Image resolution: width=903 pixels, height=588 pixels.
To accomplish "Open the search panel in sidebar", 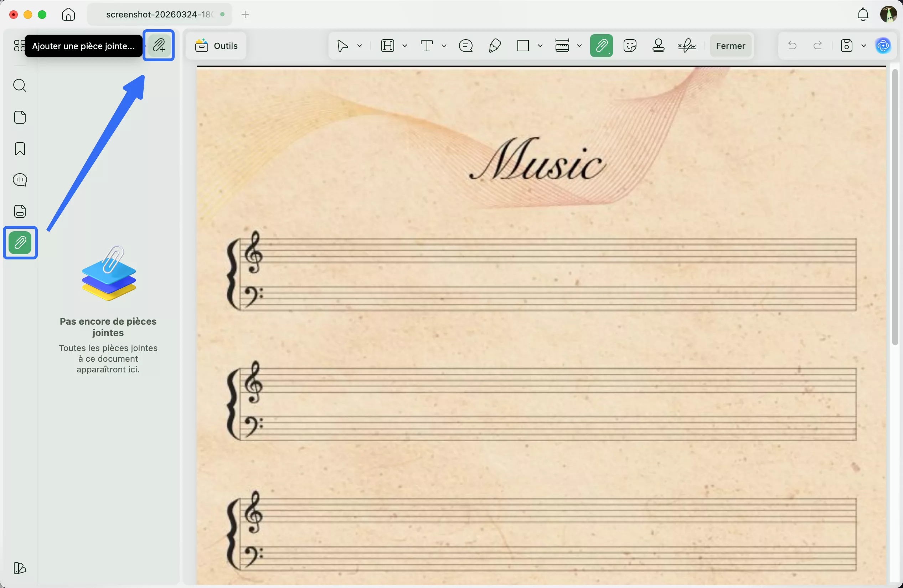I will pyautogui.click(x=20, y=86).
